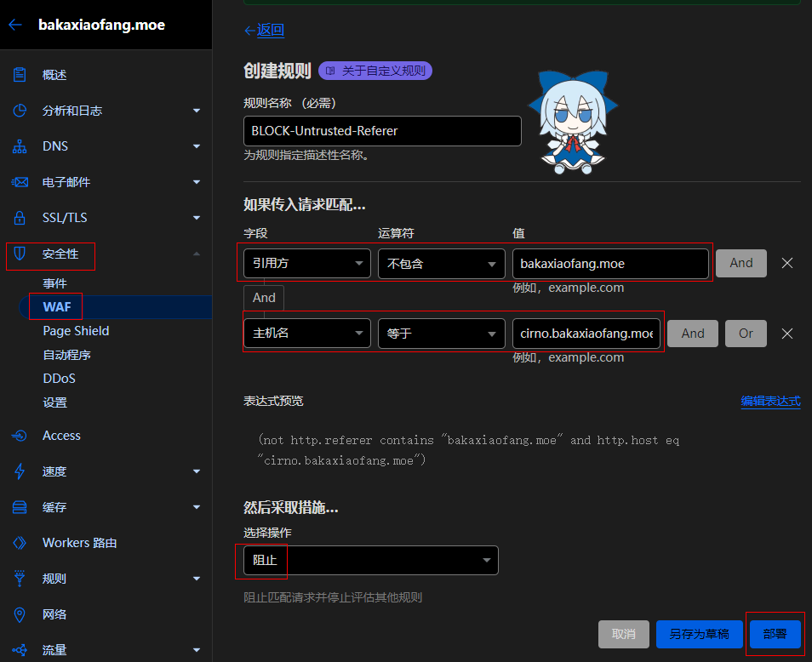
Task: Click the SSL/TLS padlock icon
Action: click(x=20, y=218)
